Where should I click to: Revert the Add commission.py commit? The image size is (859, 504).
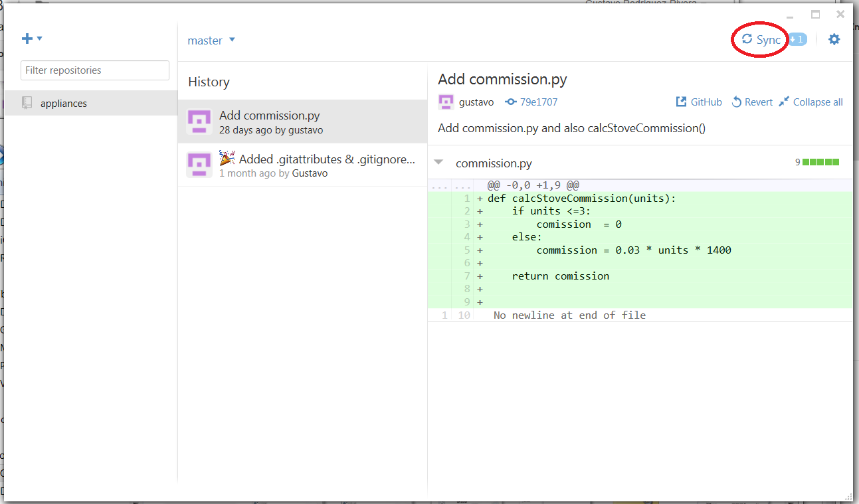[752, 102]
